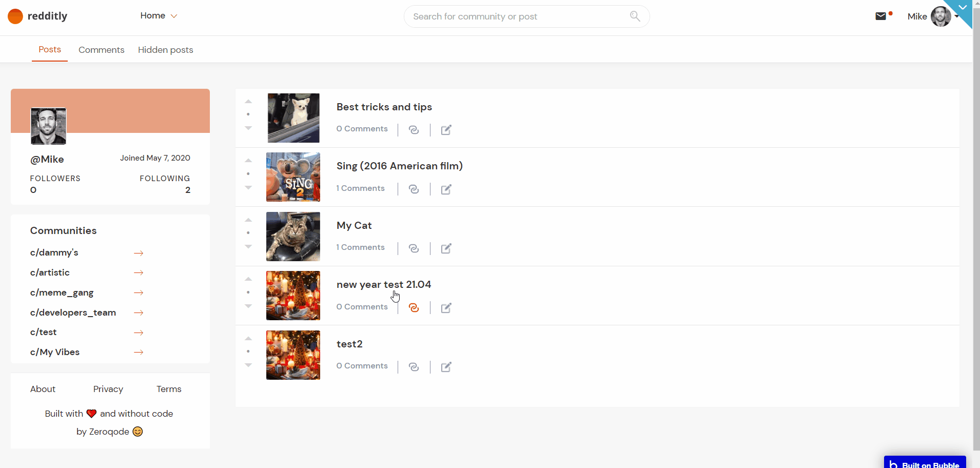Go to c/developers_team community
The image size is (980, 468).
click(73, 313)
